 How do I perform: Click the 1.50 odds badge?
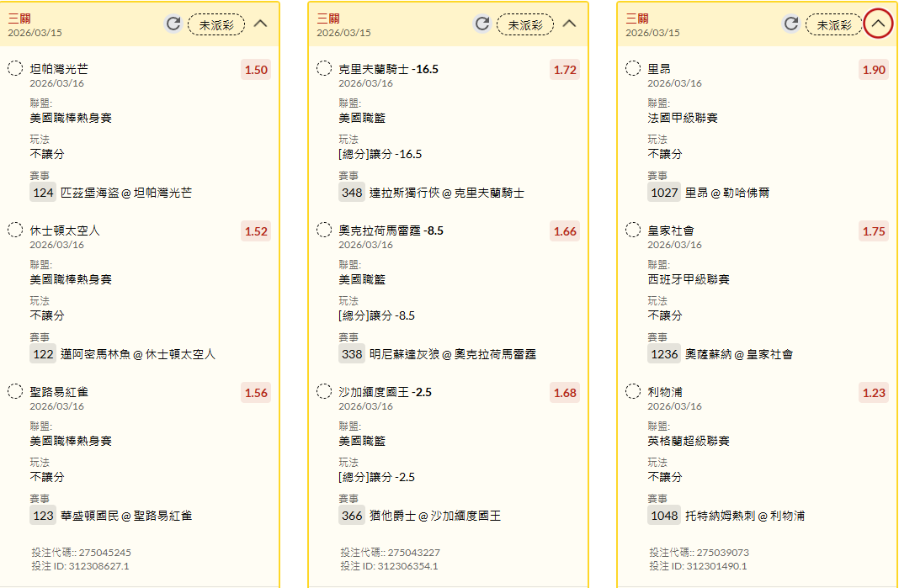pyautogui.click(x=256, y=70)
